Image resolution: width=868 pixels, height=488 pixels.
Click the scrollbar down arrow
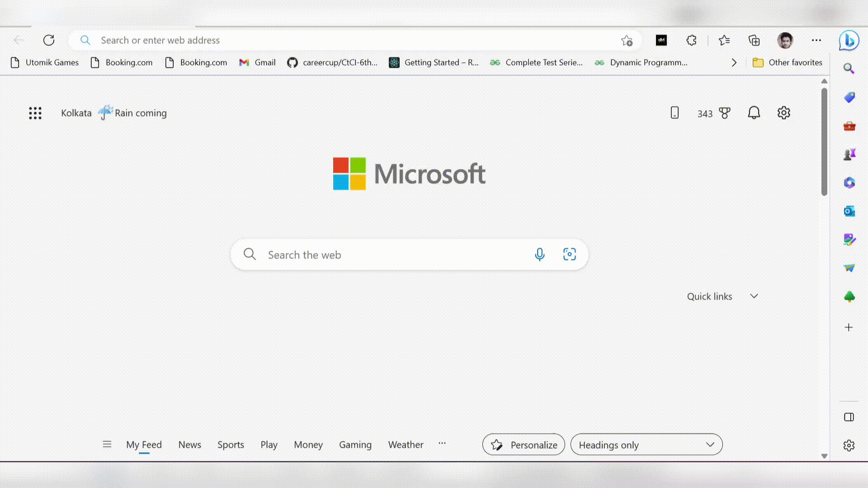(824, 456)
